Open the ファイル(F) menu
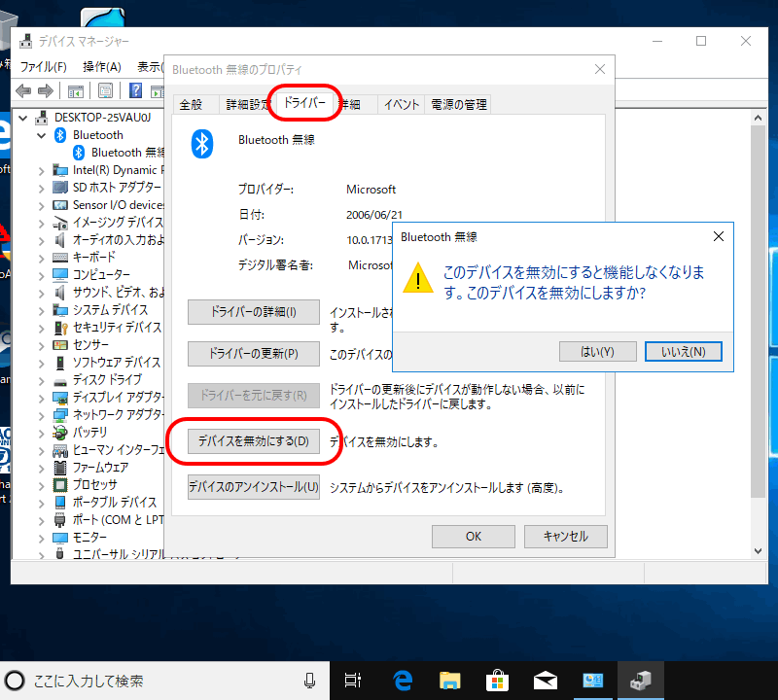The image size is (778, 700). 44,67
